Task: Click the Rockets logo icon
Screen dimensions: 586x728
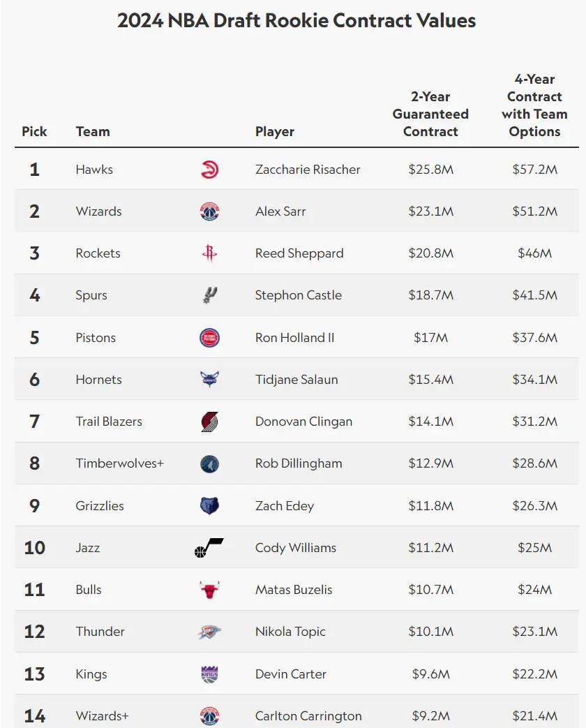Action: [x=209, y=253]
